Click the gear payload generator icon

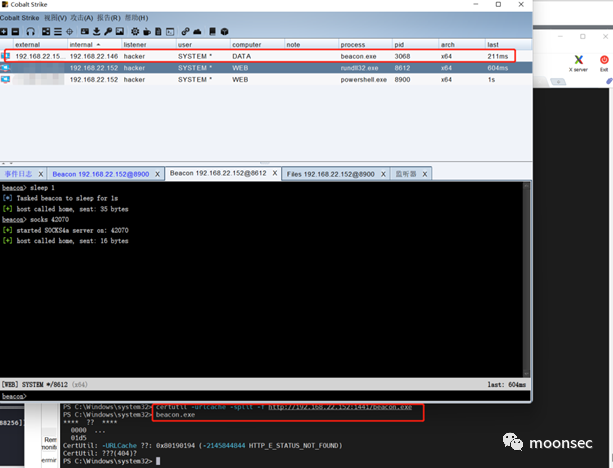[x=135, y=32]
